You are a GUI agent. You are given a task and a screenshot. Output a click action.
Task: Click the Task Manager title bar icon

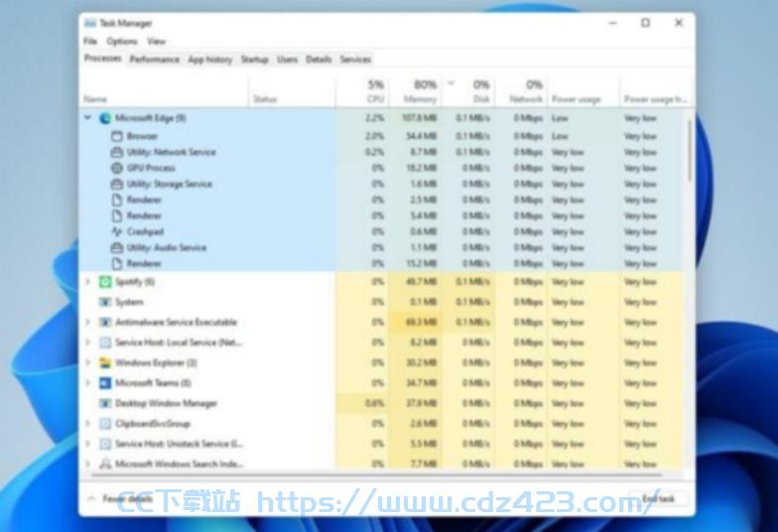coord(90,23)
